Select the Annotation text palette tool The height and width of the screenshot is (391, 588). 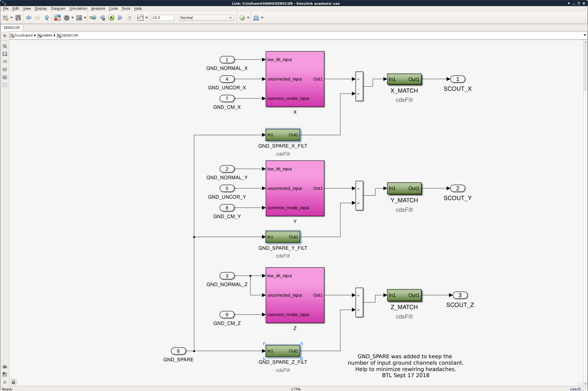coord(5,69)
